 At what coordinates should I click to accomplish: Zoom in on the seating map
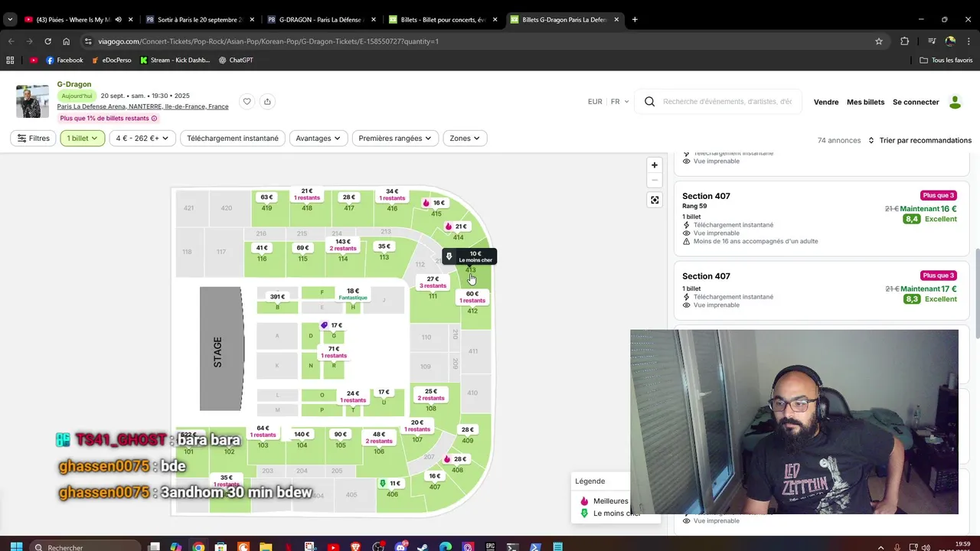(x=654, y=165)
